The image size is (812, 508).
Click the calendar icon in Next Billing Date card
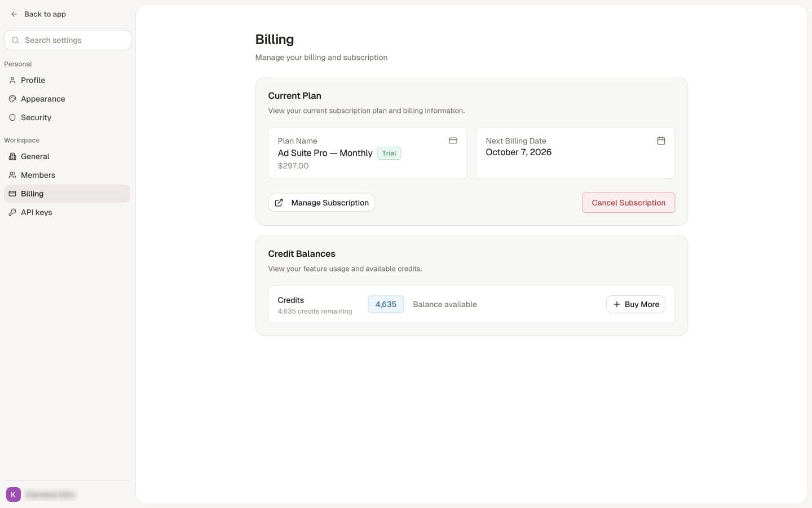[661, 141]
